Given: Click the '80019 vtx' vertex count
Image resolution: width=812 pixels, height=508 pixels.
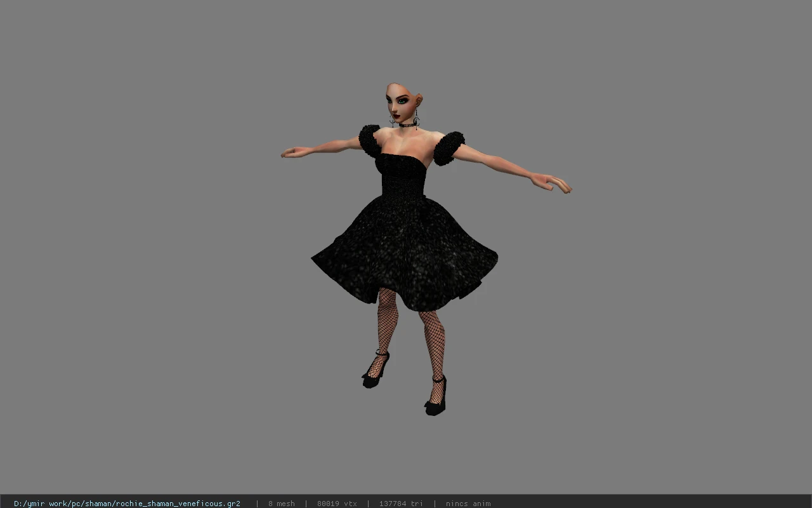Looking at the screenshot, I should (337, 504).
